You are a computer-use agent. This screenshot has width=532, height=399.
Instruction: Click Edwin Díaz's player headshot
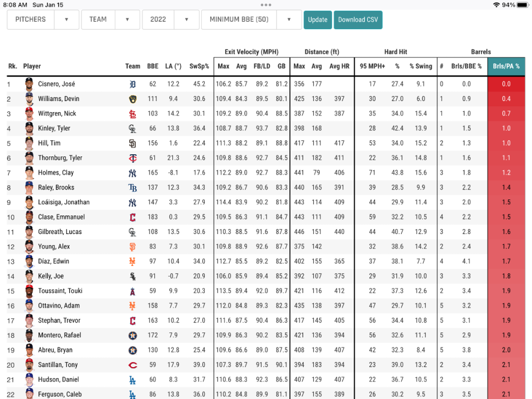[x=29, y=261]
